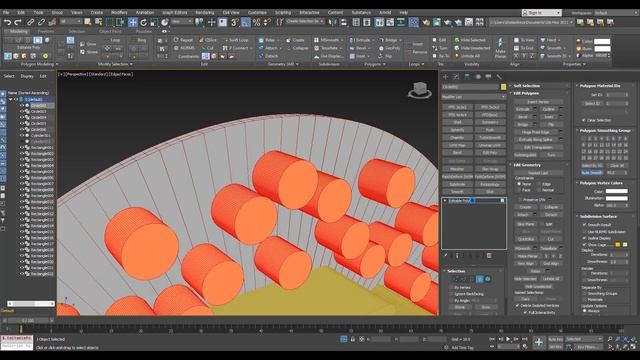Toggle Isoline Display checkbox
The image size is (640, 360).
584,238
